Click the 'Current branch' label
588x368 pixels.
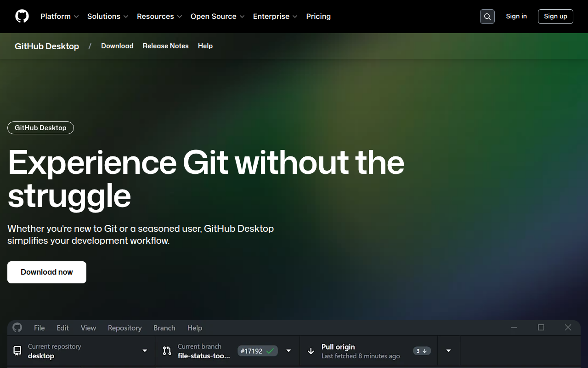coord(199,346)
